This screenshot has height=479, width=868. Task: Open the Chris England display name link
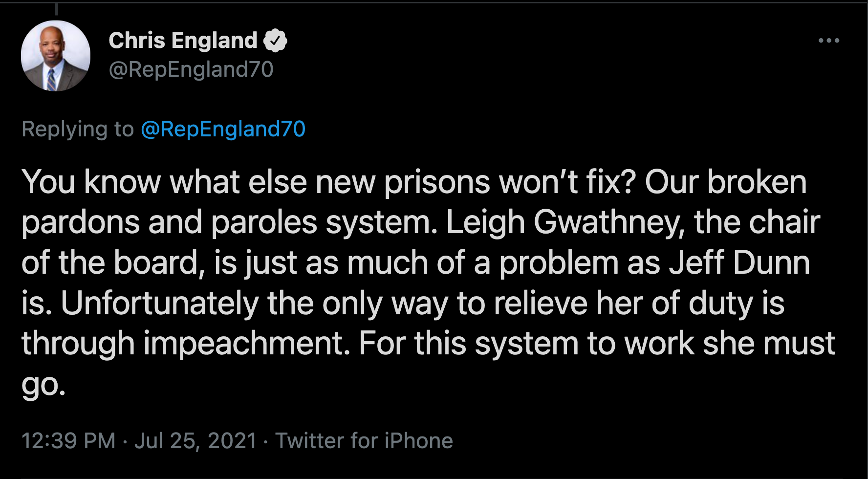[x=183, y=41]
